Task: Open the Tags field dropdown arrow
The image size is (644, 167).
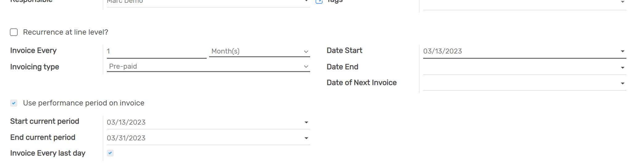Action: click(x=622, y=2)
